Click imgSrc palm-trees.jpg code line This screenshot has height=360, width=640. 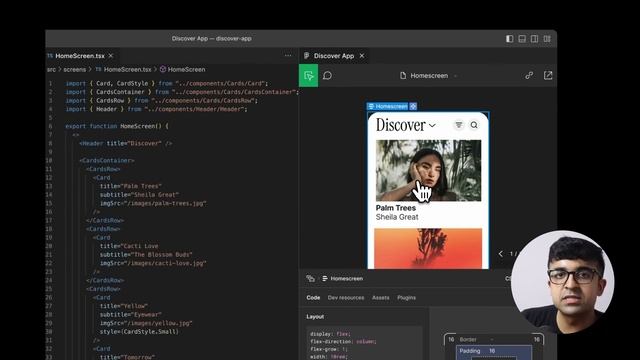pyautogui.click(x=153, y=203)
